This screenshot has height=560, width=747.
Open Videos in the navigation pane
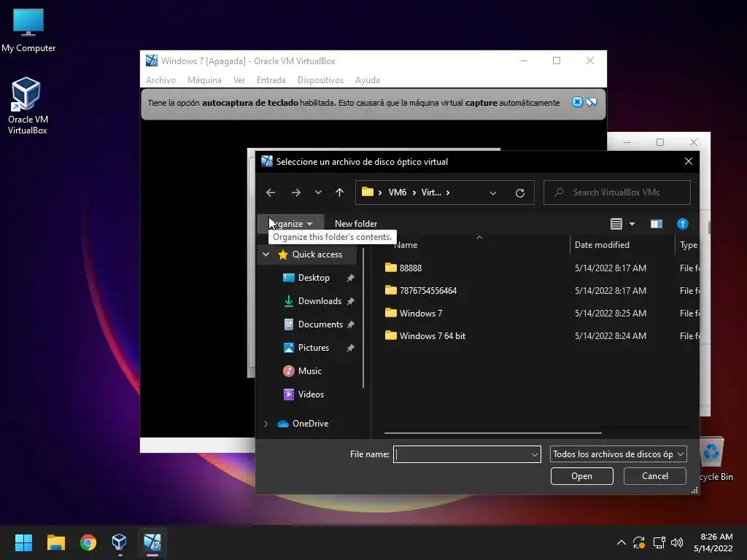pyautogui.click(x=311, y=394)
